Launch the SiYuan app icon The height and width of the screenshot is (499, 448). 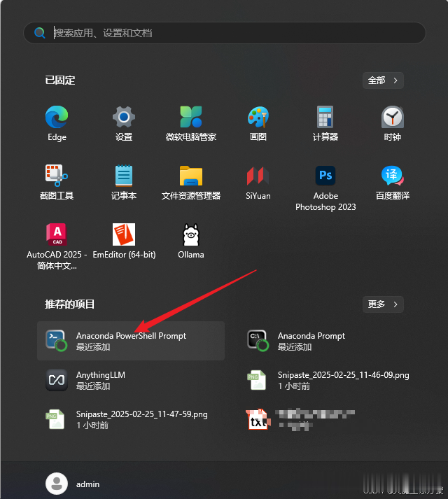pyautogui.click(x=258, y=176)
